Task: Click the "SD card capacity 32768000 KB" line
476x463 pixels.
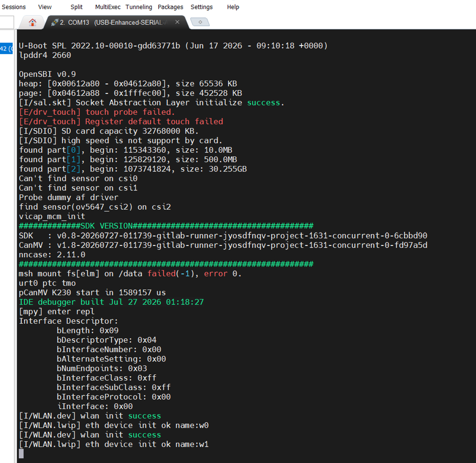Action: (109, 131)
